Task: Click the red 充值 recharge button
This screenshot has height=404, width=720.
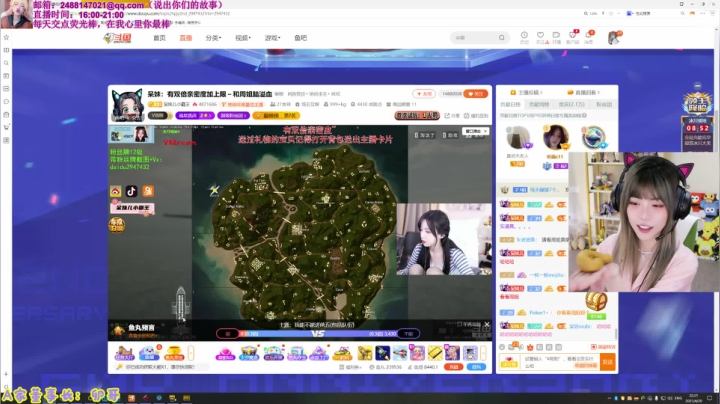Action: coord(454,367)
